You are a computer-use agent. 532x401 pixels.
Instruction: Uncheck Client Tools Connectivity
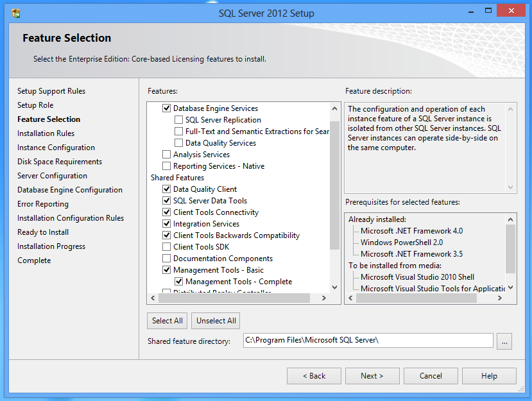pyautogui.click(x=166, y=212)
